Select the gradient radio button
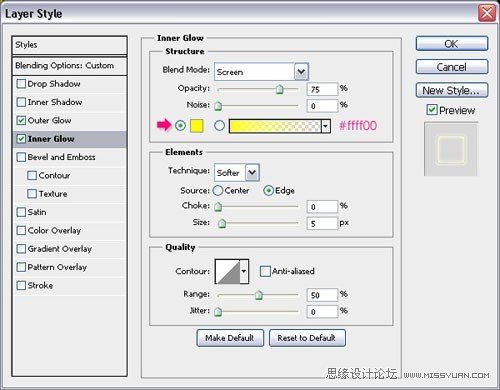The height and width of the screenshot is (390, 500). [x=219, y=126]
